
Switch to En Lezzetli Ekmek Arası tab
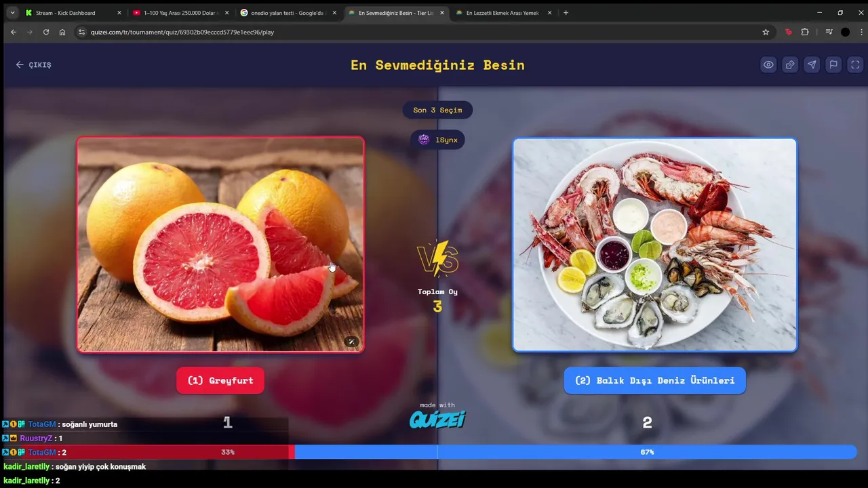(503, 13)
